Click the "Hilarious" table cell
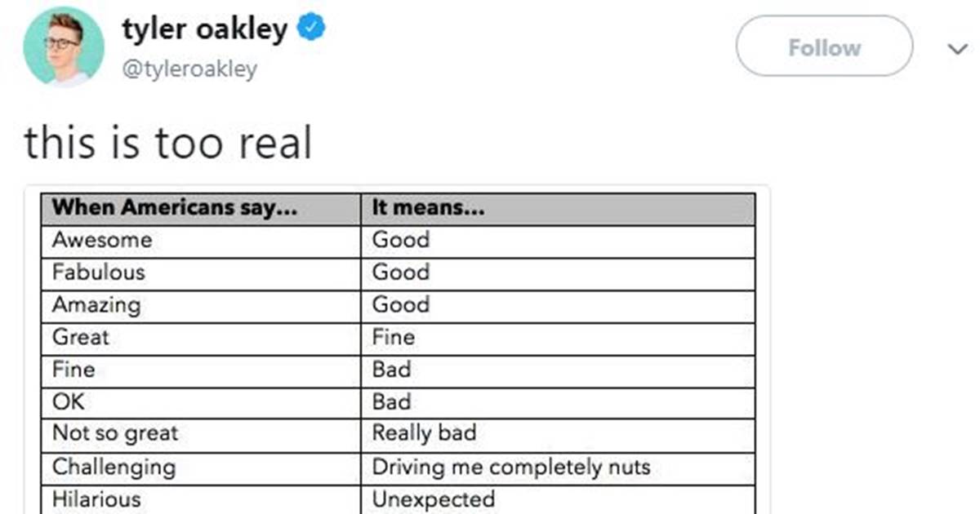The width and height of the screenshot is (980, 514). tap(96, 498)
